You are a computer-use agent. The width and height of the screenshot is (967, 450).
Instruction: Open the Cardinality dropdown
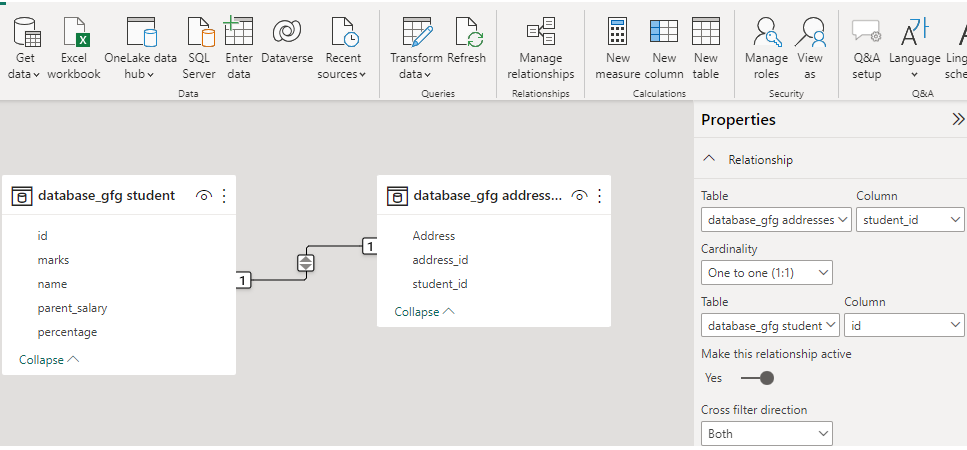point(767,272)
